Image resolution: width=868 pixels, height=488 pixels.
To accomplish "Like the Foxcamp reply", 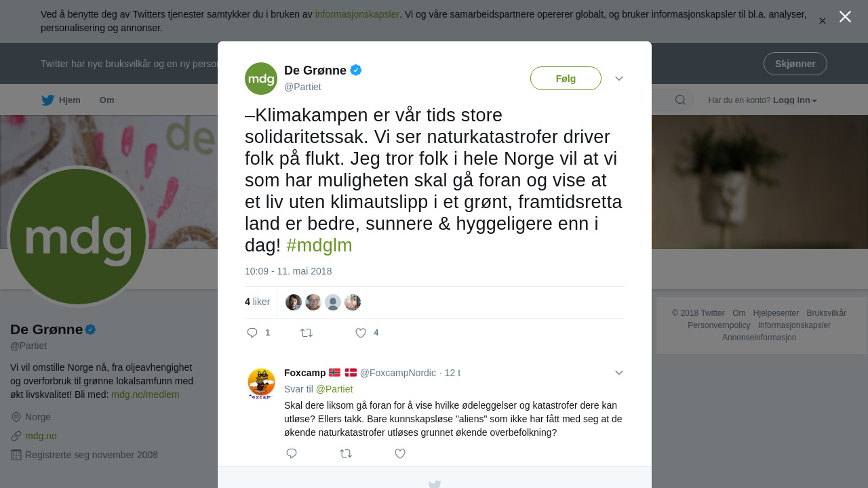I will (400, 453).
